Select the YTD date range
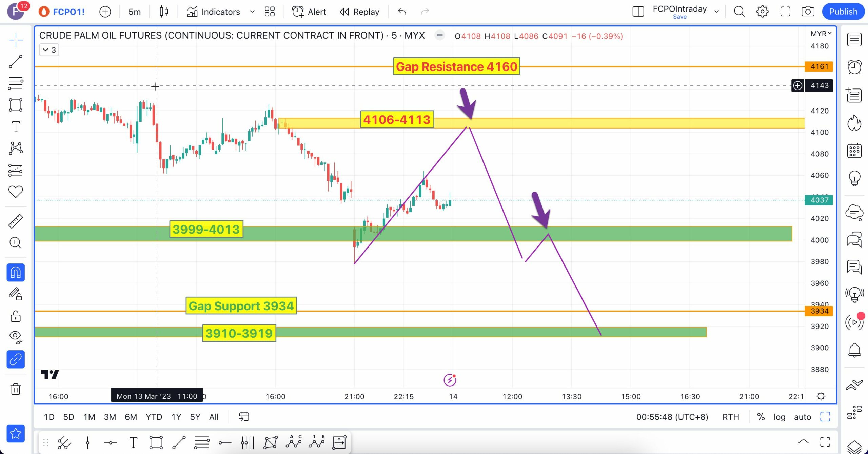 pos(154,417)
